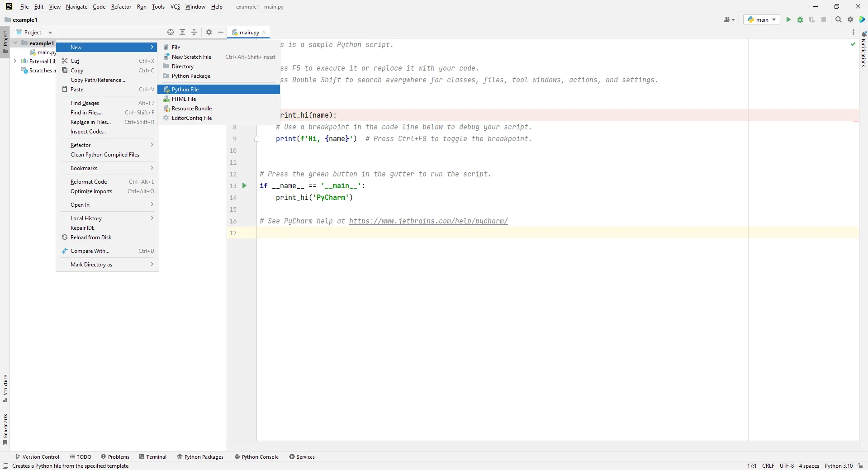The image size is (868, 470).
Task: Toggle Structure side panel
Action: pyautogui.click(x=5, y=389)
